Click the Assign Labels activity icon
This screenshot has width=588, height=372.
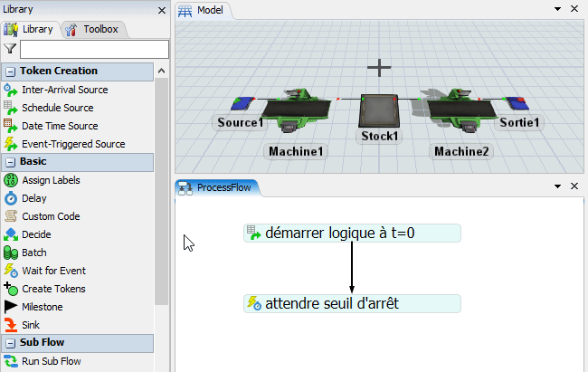click(x=11, y=180)
